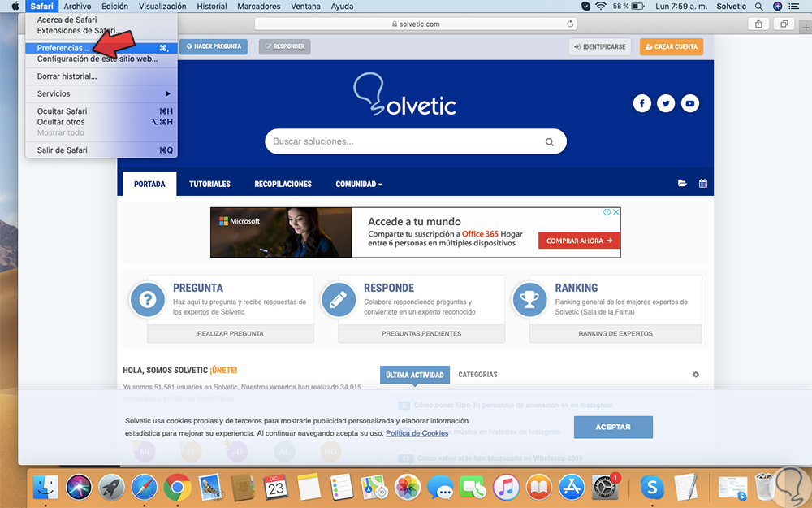The image size is (812, 508).
Task: Click the search magnifier in Buscar soluciones
Action: pyautogui.click(x=550, y=142)
